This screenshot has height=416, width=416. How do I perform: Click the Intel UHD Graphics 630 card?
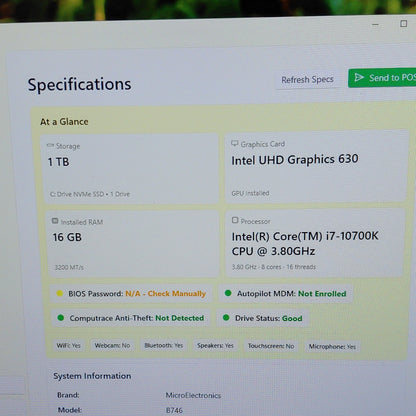click(316, 166)
